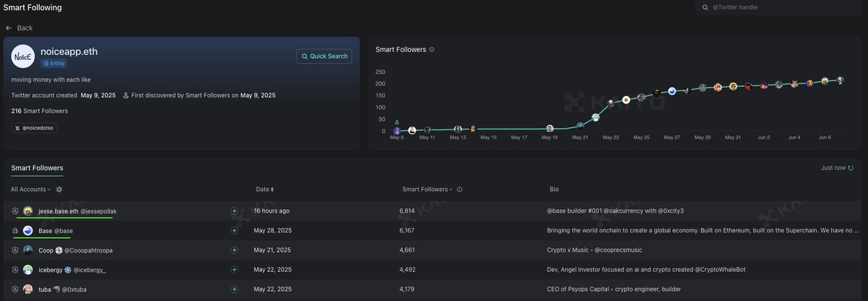Click the anchor marker above May 9
868x301 pixels.
(x=396, y=121)
